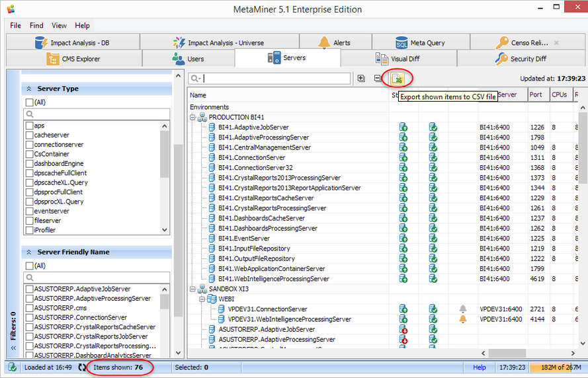This screenshot has height=378, width=588.
Task: Click the MetaMiner app icon in title bar
Action: tap(11, 9)
